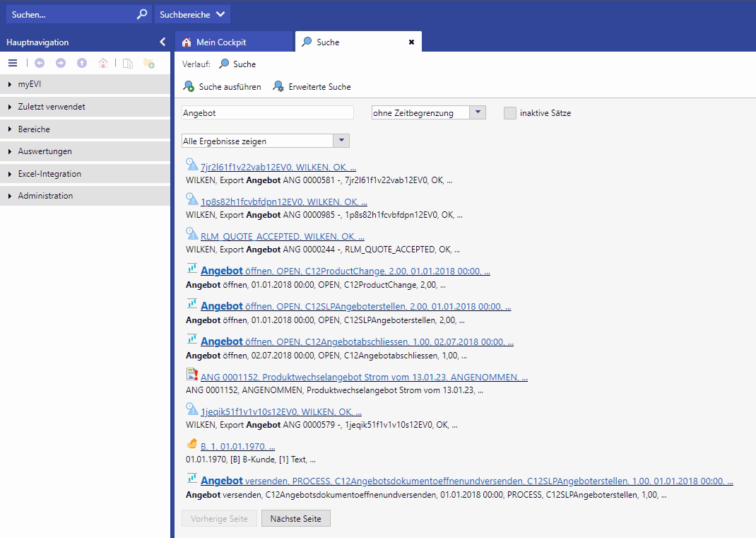Click the back arrow navigation icon
Image resolution: width=756 pixels, height=538 pixels.
[x=40, y=63]
